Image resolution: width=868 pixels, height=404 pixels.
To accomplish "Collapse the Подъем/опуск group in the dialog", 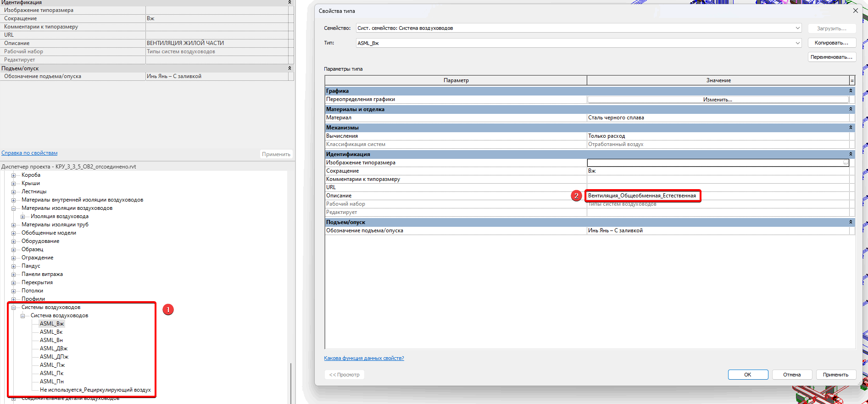I will 851,222.
